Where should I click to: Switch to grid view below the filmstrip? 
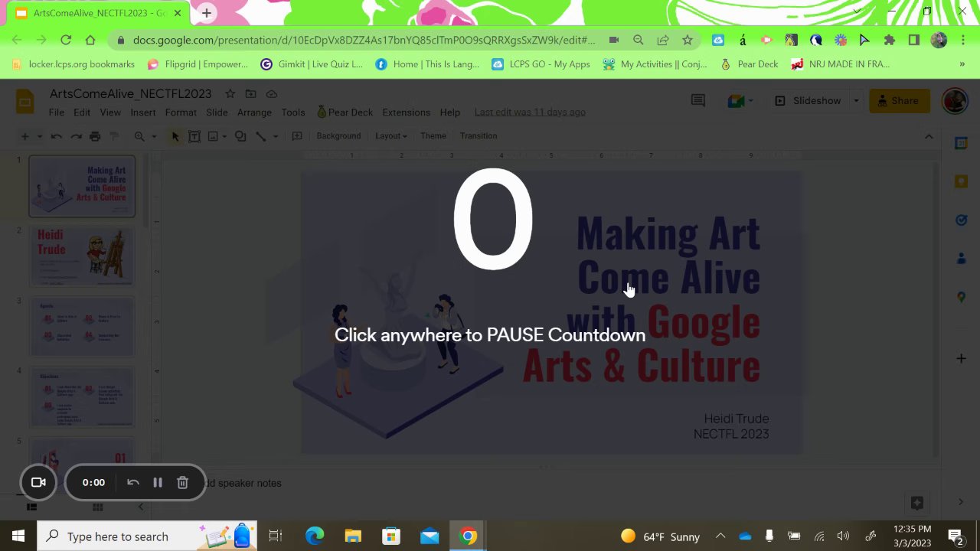[x=97, y=507]
